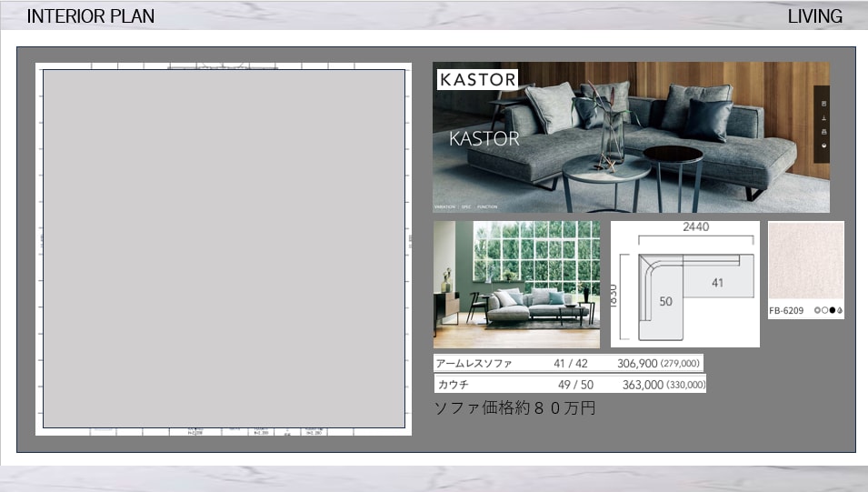Image resolution: width=868 pixels, height=492 pixels.
Task: Click the KASTOR logo box
Action: pyautogui.click(x=478, y=79)
